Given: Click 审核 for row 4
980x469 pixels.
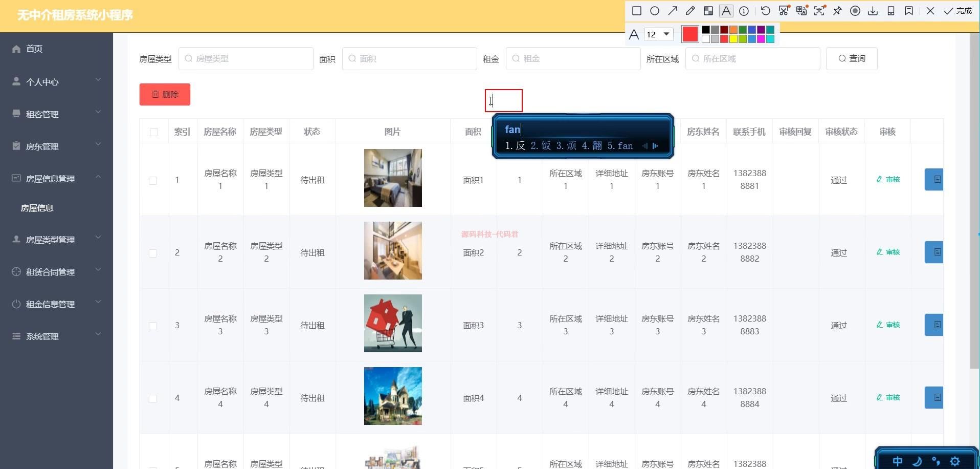Looking at the screenshot, I should (x=888, y=397).
